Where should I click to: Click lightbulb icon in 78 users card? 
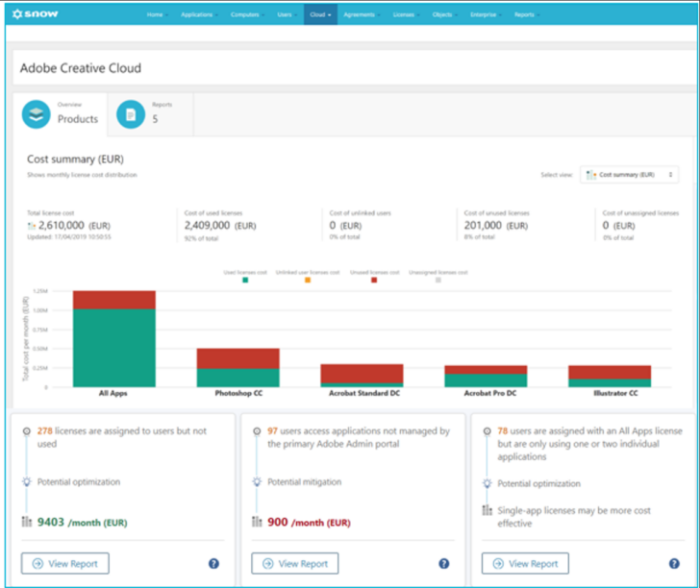point(487,483)
